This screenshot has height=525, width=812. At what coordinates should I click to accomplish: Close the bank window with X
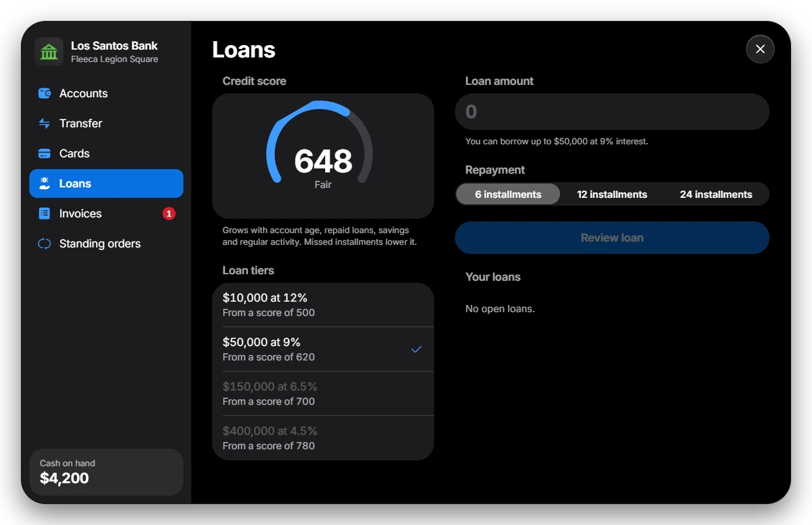click(760, 49)
